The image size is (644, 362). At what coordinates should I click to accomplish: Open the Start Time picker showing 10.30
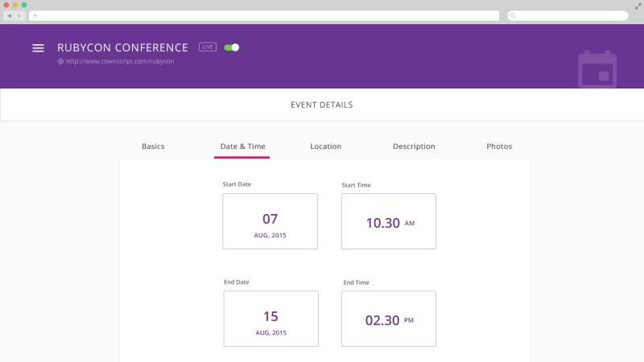tap(389, 221)
